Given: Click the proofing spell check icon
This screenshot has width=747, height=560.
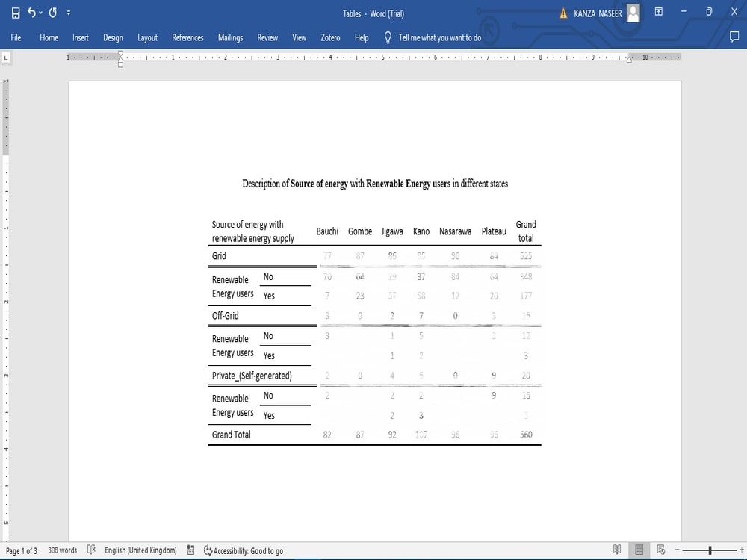Looking at the screenshot, I should point(91,550).
